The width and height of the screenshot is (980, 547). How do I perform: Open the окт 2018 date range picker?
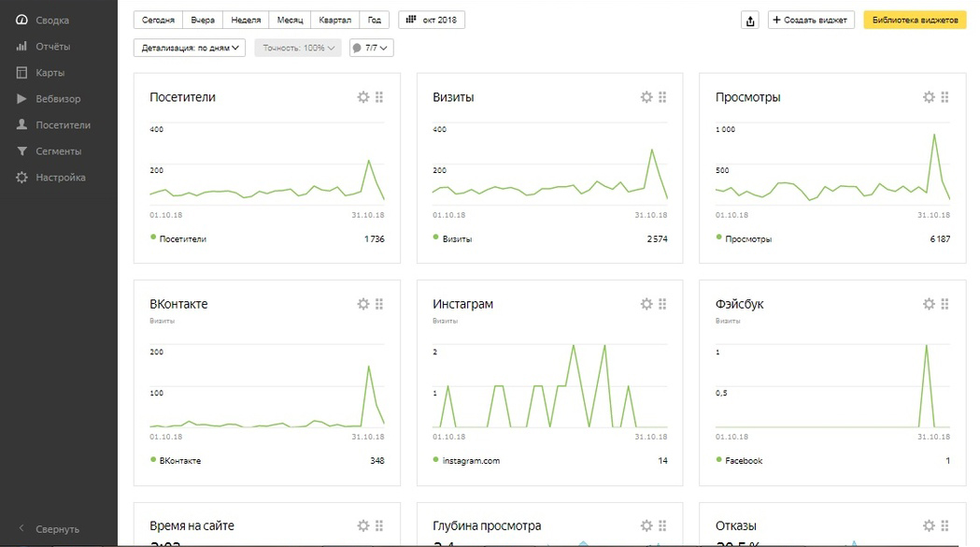(x=432, y=20)
